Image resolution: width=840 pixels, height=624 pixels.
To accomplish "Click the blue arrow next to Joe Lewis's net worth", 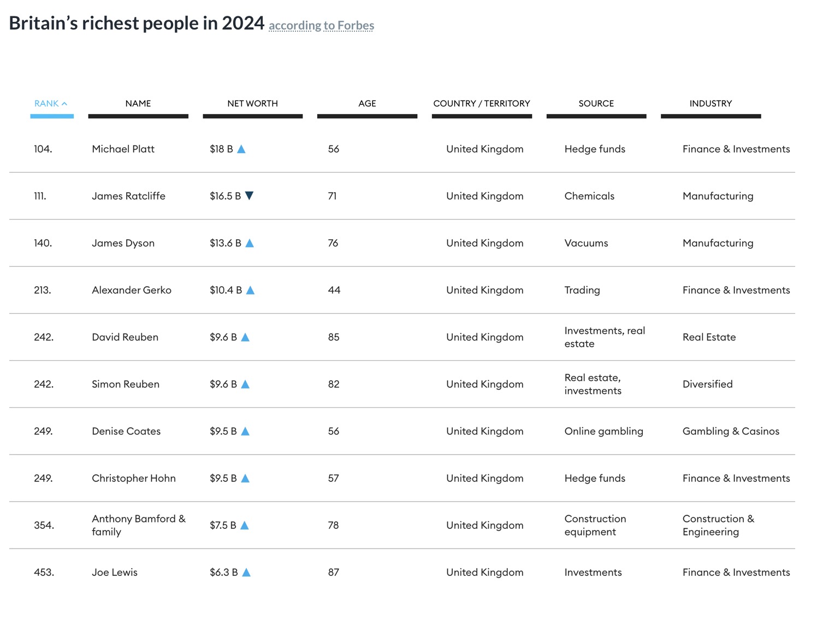I will pos(247,572).
